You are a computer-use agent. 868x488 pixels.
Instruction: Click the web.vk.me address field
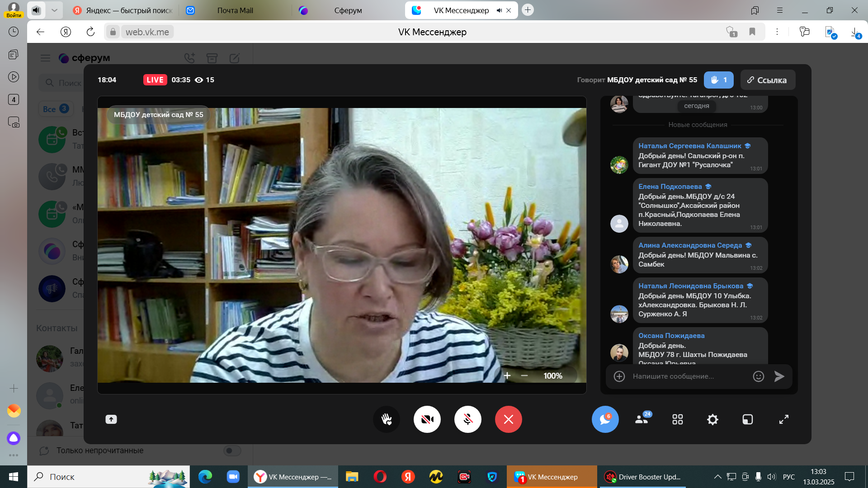[x=147, y=32]
